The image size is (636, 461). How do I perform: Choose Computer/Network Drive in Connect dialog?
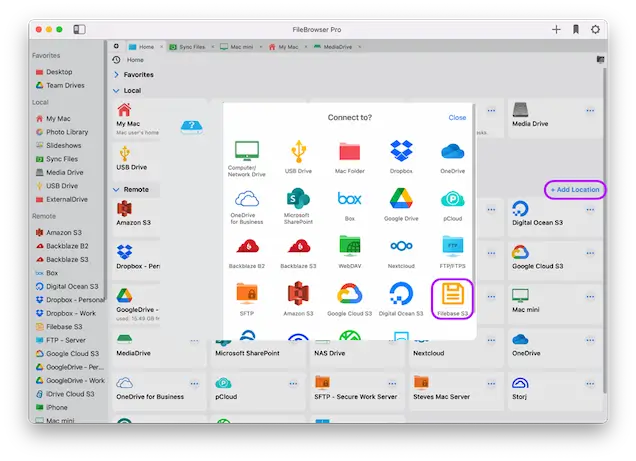[x=247, y=159]
